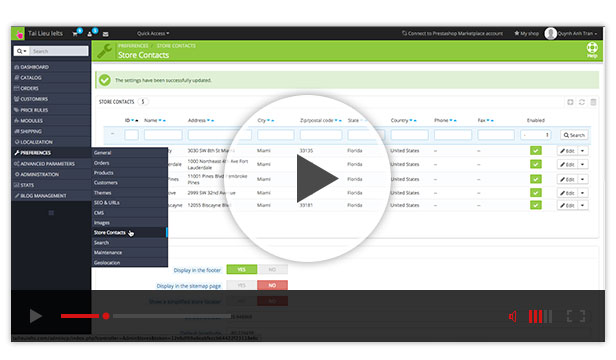Image resolution: width=616 pixels, height=360 pixels.
Task: Open the Help lifebuoy icon
Action: coord(592,50)
